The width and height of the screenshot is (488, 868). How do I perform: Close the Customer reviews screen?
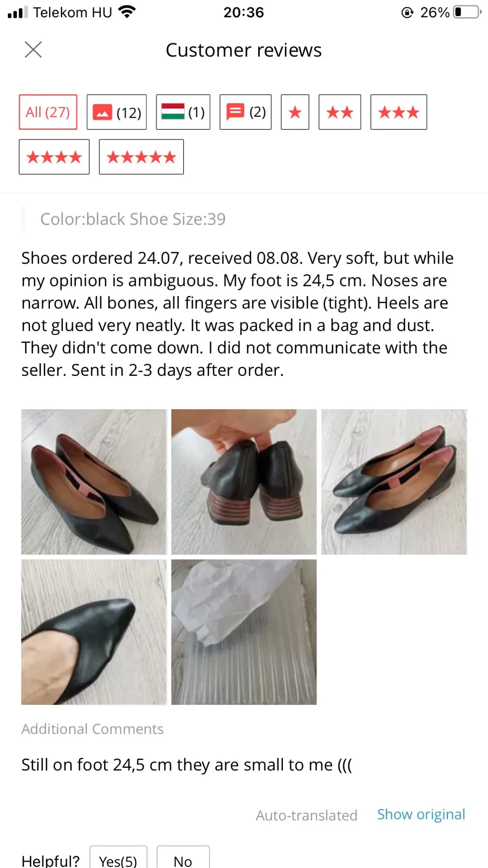(33, 49)
